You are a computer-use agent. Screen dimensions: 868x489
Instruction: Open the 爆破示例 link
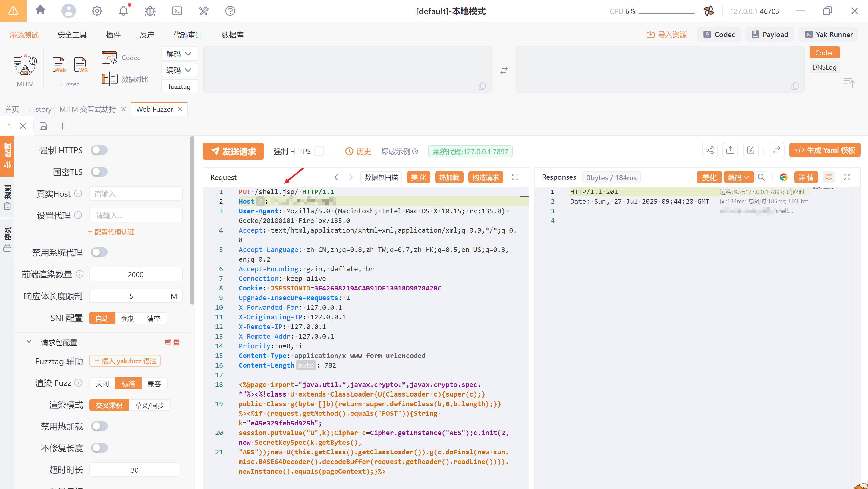(x=396, y=151)
